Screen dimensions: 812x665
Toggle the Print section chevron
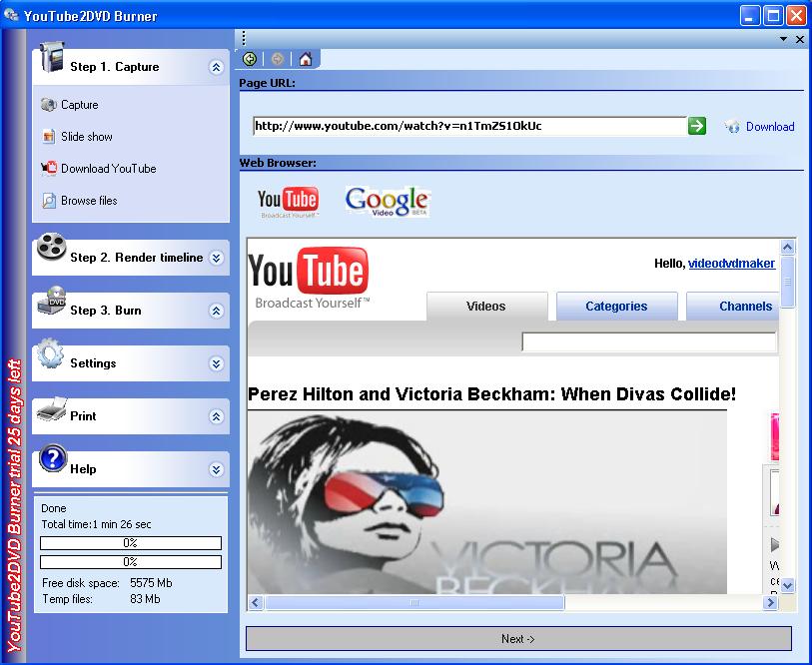[216, 416]
